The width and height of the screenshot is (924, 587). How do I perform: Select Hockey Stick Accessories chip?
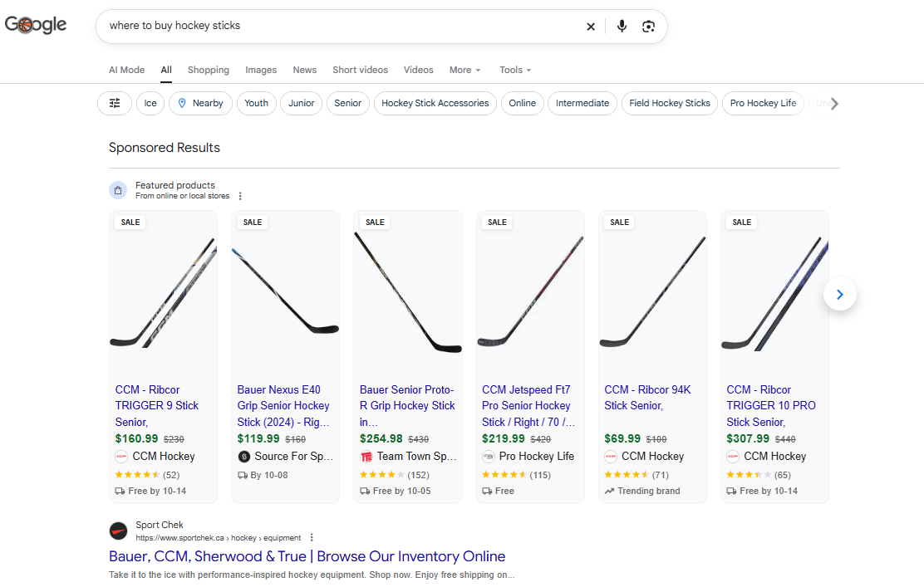point(435,103)
